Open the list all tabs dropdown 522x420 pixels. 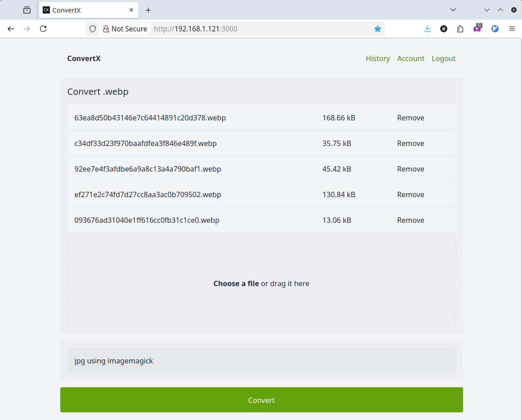(453, 9)
